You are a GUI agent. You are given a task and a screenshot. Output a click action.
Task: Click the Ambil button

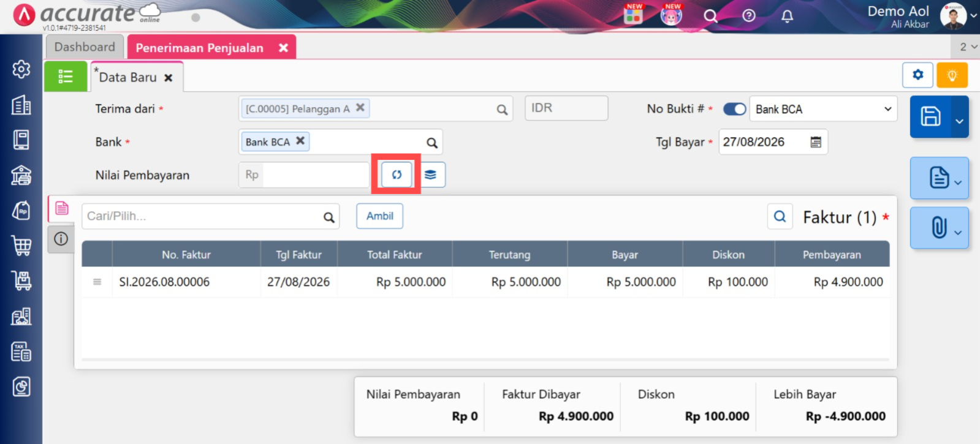click(380, 216)
